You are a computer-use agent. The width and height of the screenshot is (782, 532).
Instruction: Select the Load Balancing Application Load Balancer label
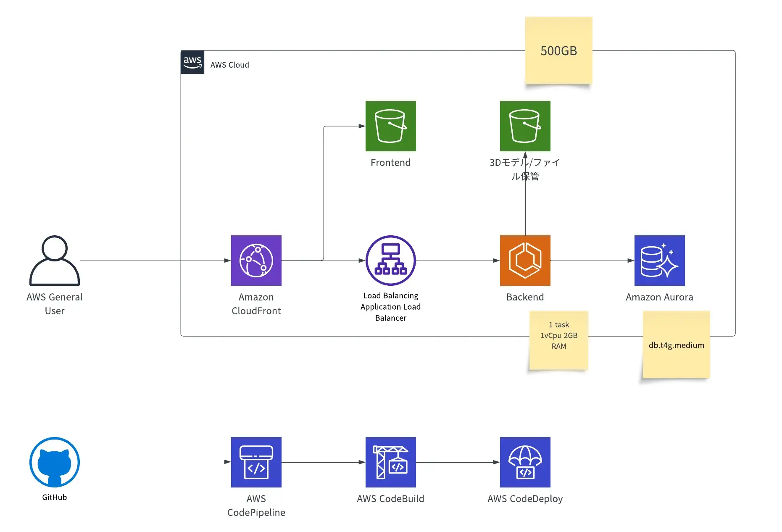pyautogui.click(x=390, y=307)
